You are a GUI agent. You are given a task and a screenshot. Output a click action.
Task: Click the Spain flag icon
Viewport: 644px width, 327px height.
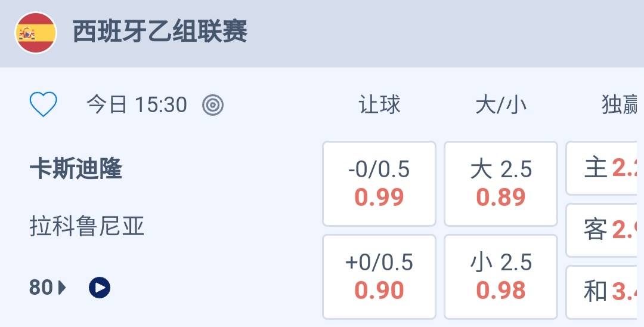(x=36, y=32)
